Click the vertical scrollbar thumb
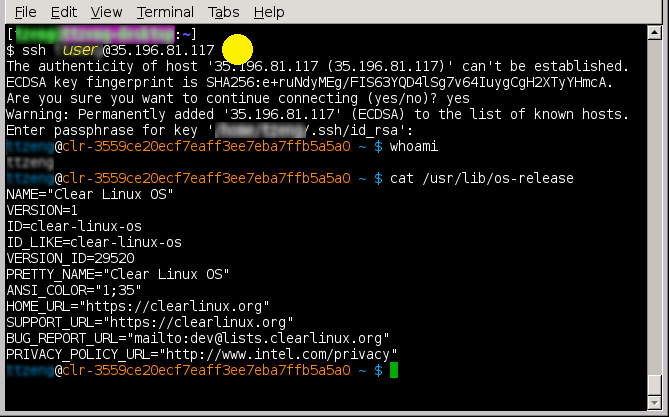 pos(654,385)
